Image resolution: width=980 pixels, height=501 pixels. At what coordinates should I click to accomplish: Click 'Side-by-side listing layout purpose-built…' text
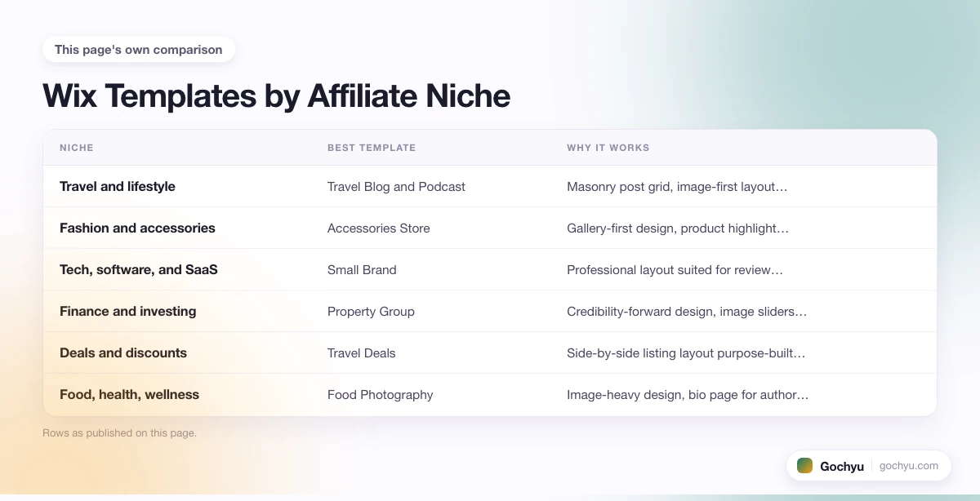click(x=686, y=353)
